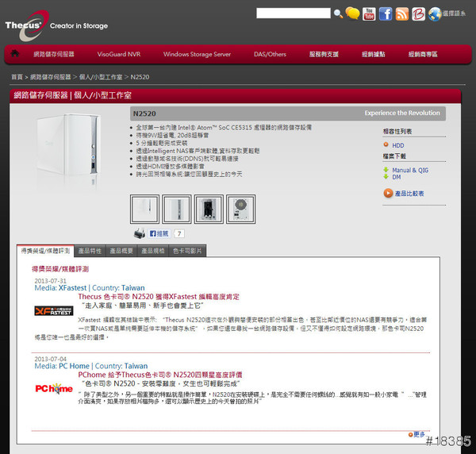This screenshot has height=454, width=476.
Task: Open DAS/Others menu
Action: [x=270, y=54]
